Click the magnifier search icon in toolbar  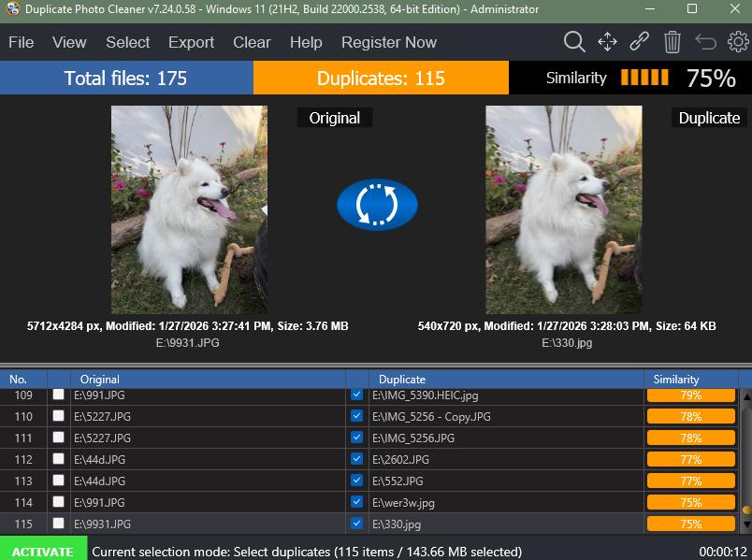pos(574,42)
